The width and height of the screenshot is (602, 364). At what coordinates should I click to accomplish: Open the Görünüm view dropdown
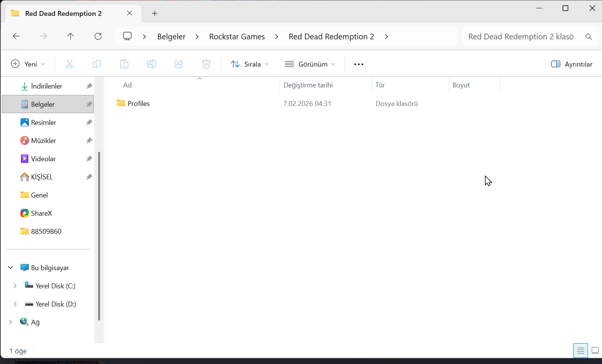point(310,64)
